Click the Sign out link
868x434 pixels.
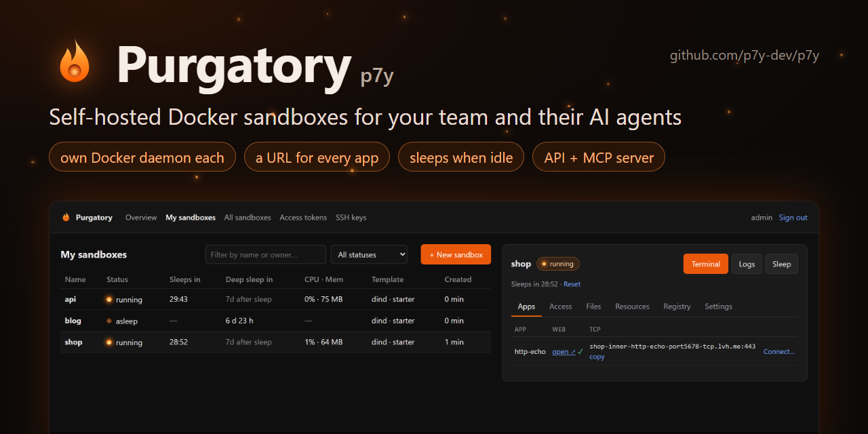(793, 218)
